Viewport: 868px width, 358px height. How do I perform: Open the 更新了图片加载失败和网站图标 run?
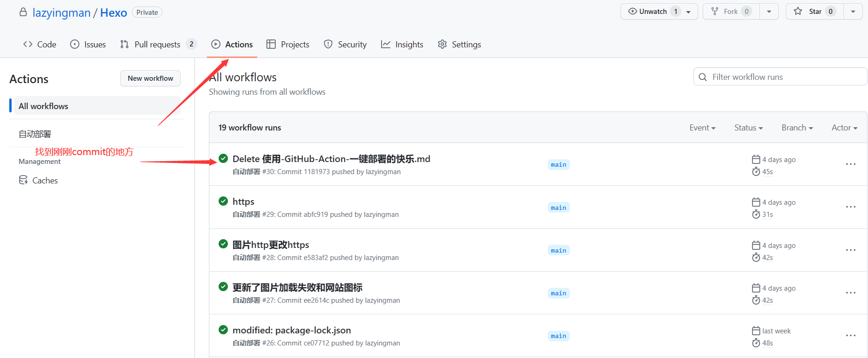click(x=298, y=287)
